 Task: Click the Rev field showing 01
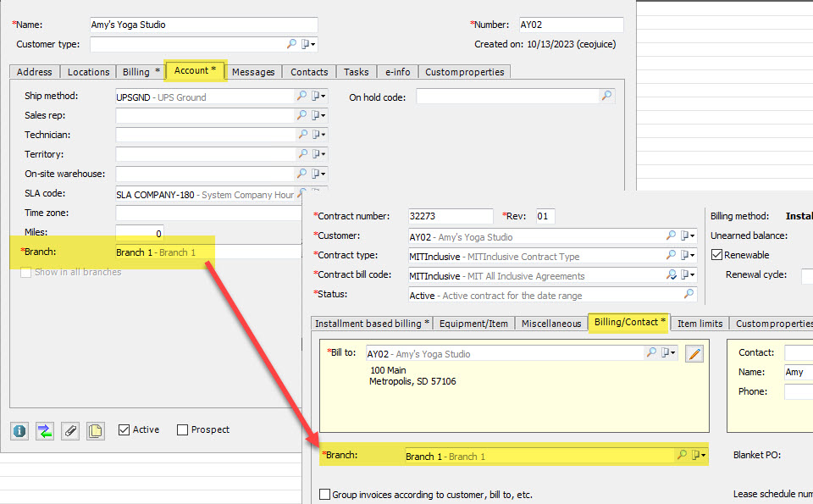point(545,216)
